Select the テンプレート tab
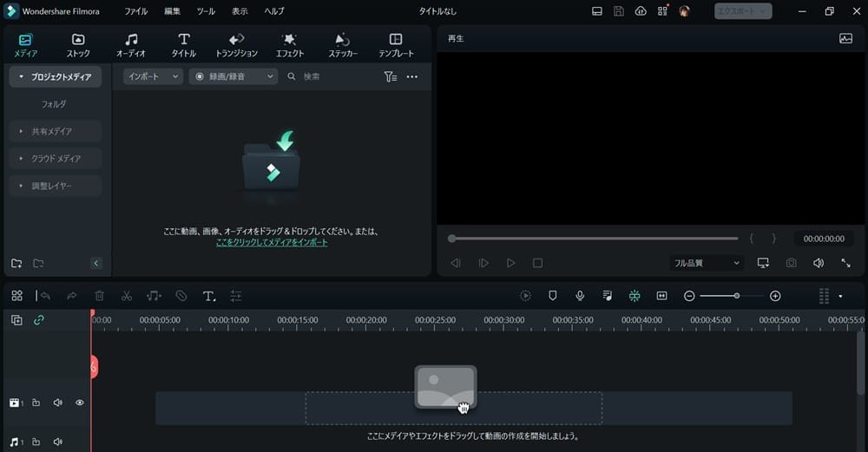Image resolution: width=868 pixels, height=452 pixels. (396, 45)
